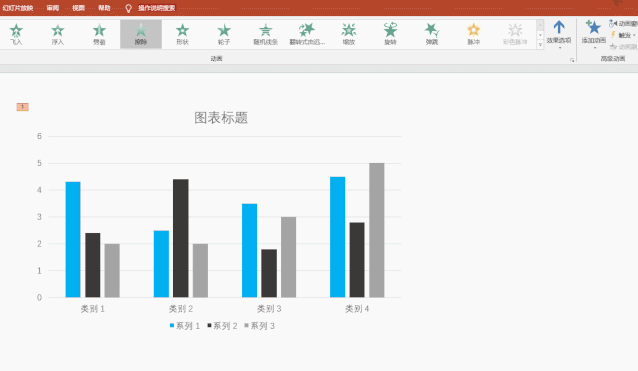Click the 操作说明搜索 (Tell Me) search box

(x=156, y=8)
